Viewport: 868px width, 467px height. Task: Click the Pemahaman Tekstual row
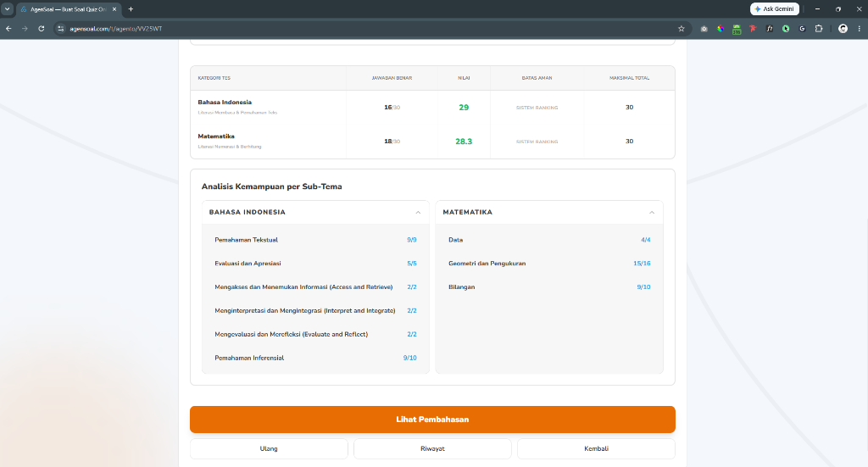(315, 240)
